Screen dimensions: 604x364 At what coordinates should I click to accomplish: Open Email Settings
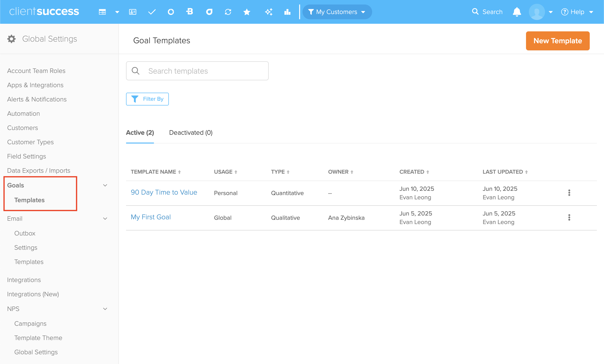26,248
